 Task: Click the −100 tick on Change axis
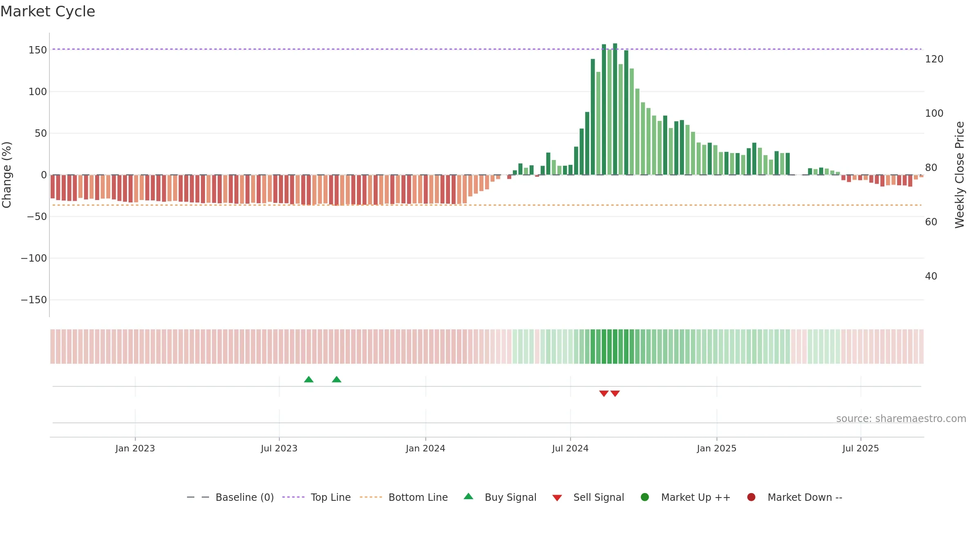(x=34, y=258)
